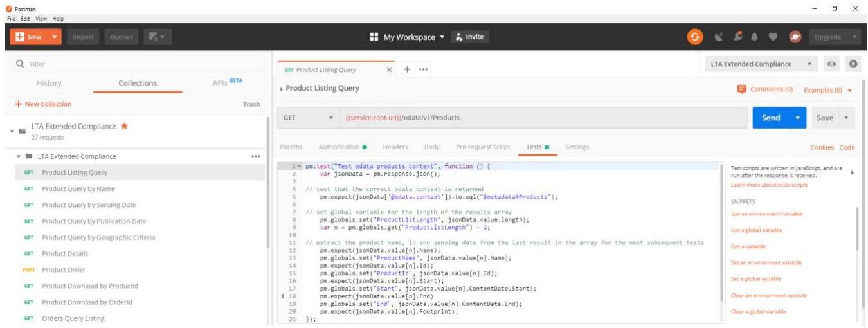Open manage environments gear icon
Screen dimensions: 868x328
click(854, 64)
